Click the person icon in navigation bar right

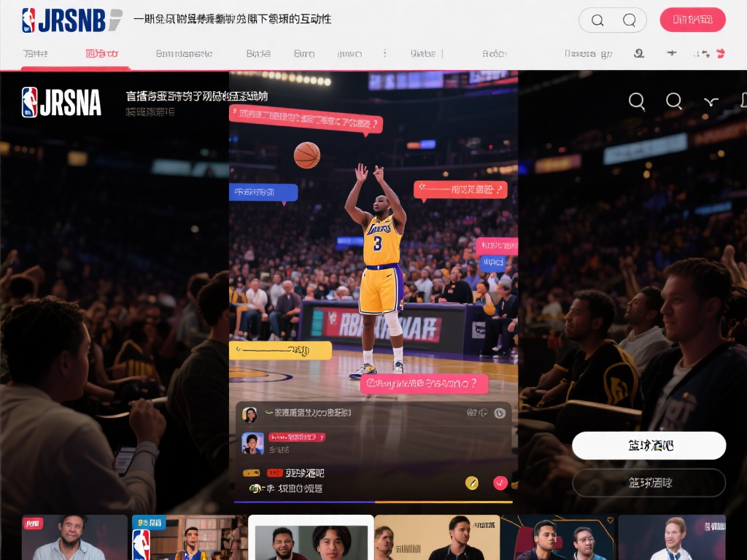pyautogui.click(x=639, y=53)
